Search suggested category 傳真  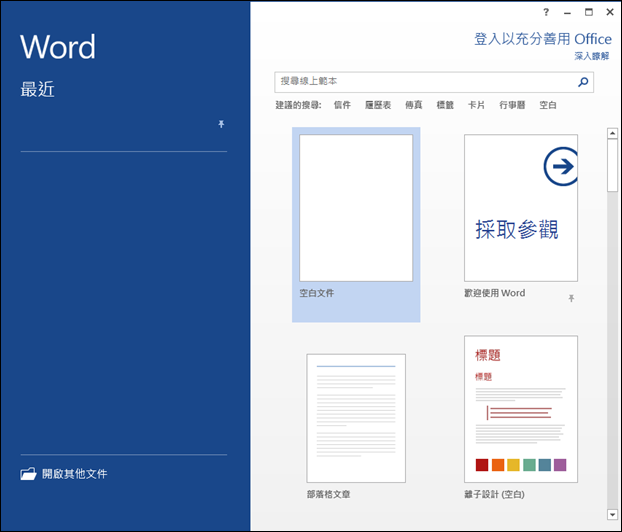tap(414, 105)
